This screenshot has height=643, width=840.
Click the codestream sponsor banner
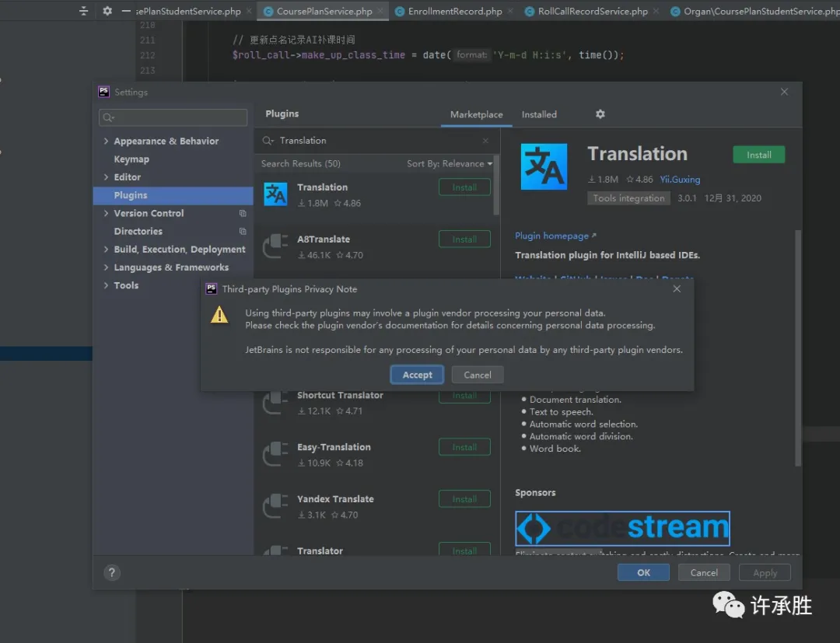tap(622, 529)
